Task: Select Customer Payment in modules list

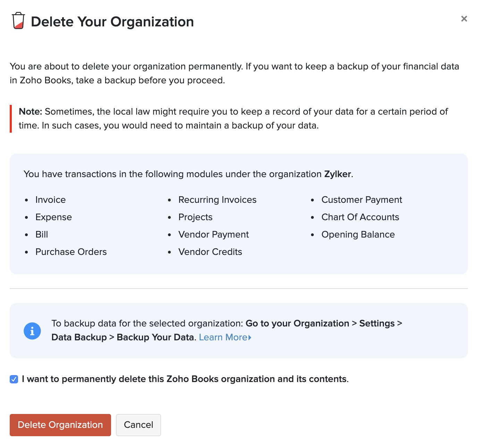Action: [362, 200]
